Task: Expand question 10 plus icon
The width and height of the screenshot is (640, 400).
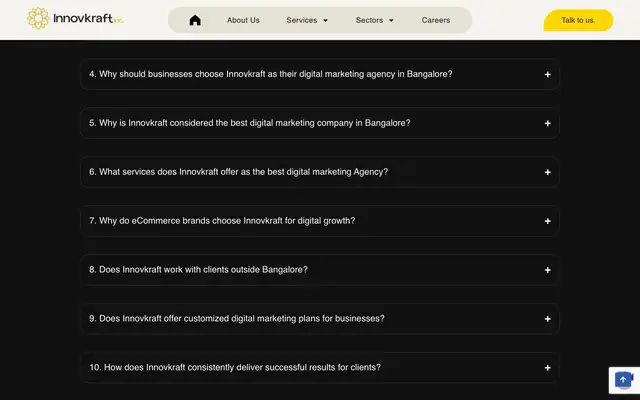Action: coord(547,368)
